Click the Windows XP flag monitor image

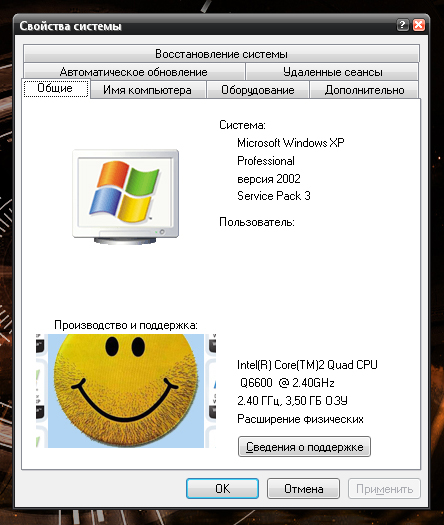pyautogui.click(x=126, y=197)
